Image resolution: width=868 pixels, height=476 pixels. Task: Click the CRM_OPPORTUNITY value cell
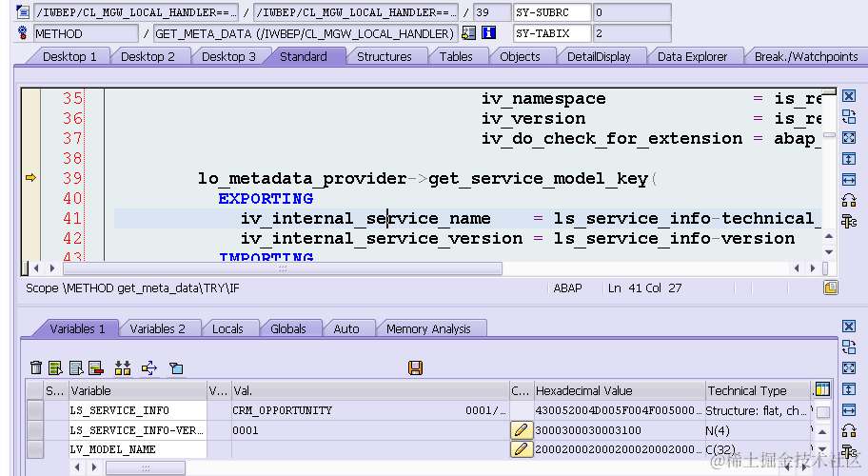tap(369, 410)
